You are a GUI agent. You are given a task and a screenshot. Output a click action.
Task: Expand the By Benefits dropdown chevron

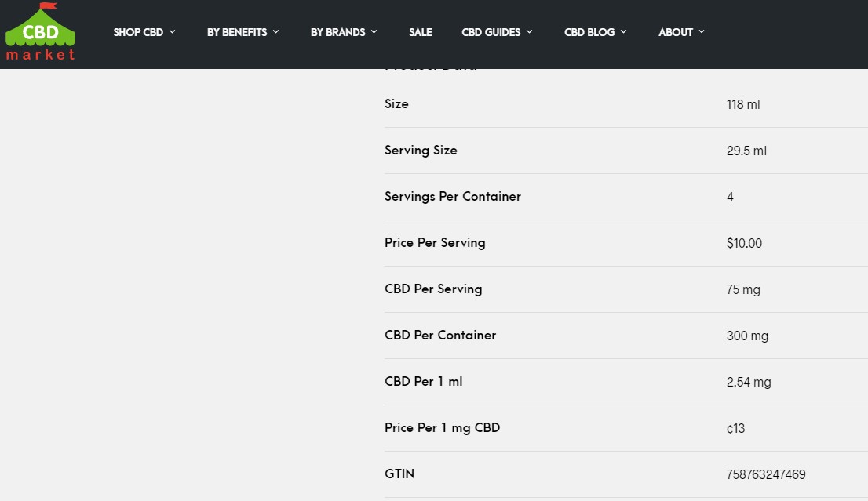(x=275, y=32)
